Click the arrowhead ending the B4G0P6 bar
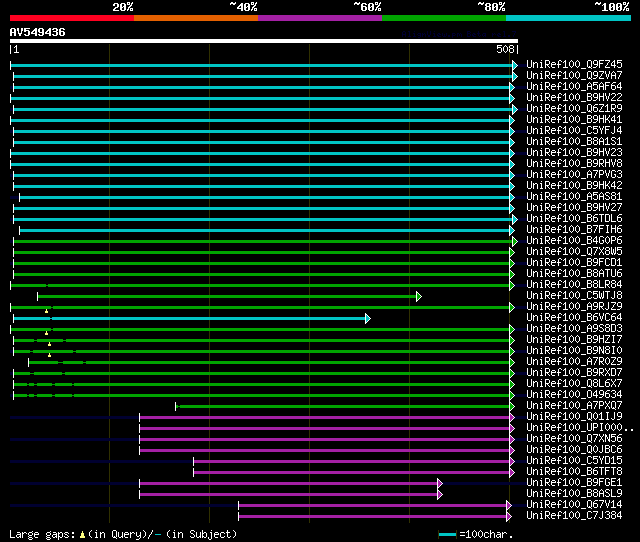This screenshot has width=640, height=542. tap(515, 242)
